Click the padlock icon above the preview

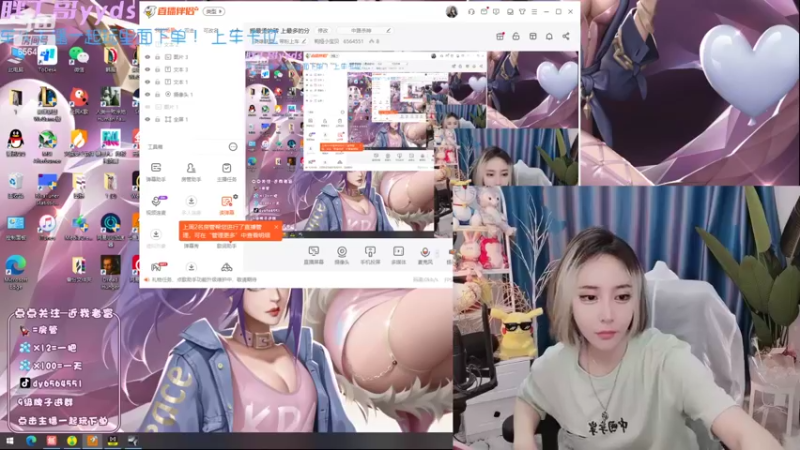pyautogui.click(x=516, y=36)
